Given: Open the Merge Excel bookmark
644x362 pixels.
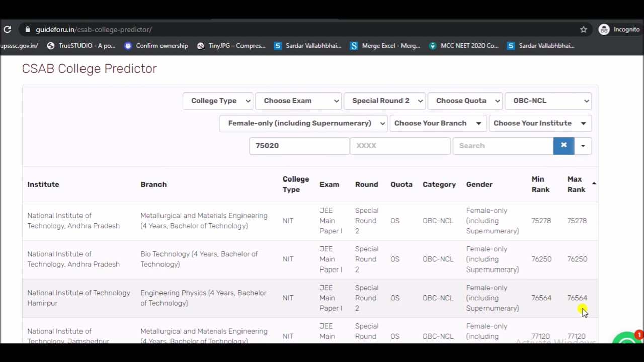Looking at the screenshot, I should pos(385,46).
